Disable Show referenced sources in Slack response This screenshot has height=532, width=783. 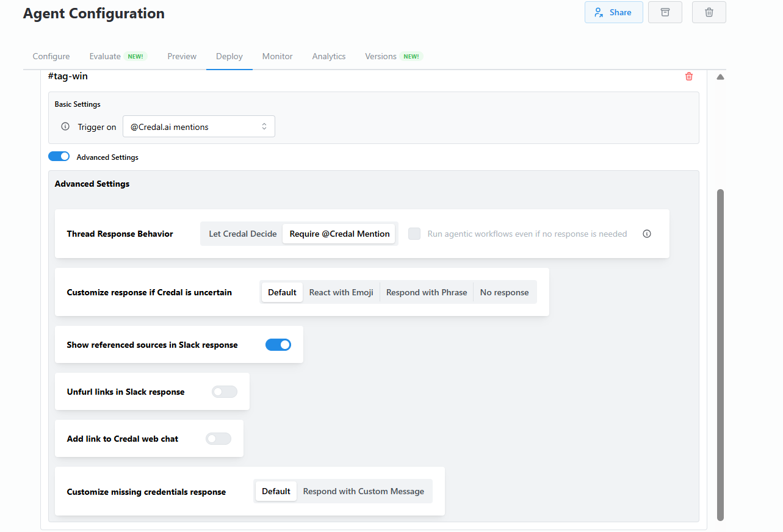278,345
